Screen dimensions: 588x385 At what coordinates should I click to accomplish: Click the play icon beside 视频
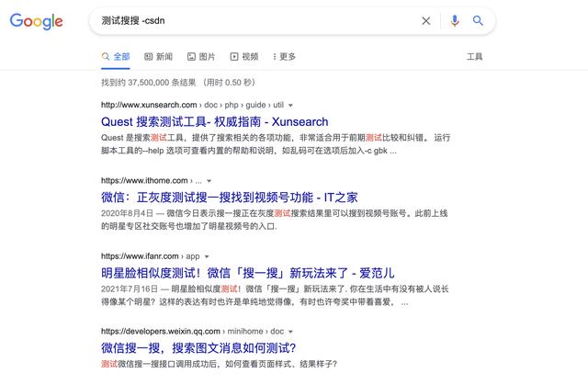pos(234,57)
